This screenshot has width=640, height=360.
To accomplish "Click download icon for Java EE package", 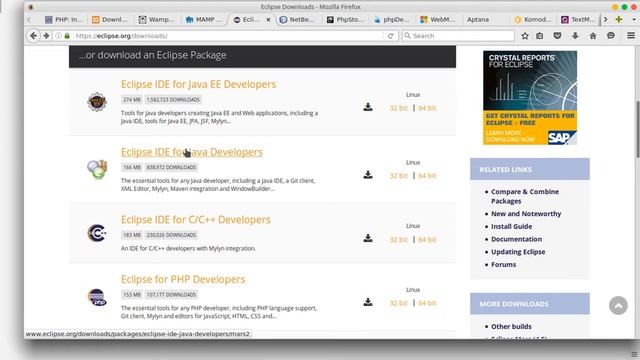I will (x=368, y=107).
